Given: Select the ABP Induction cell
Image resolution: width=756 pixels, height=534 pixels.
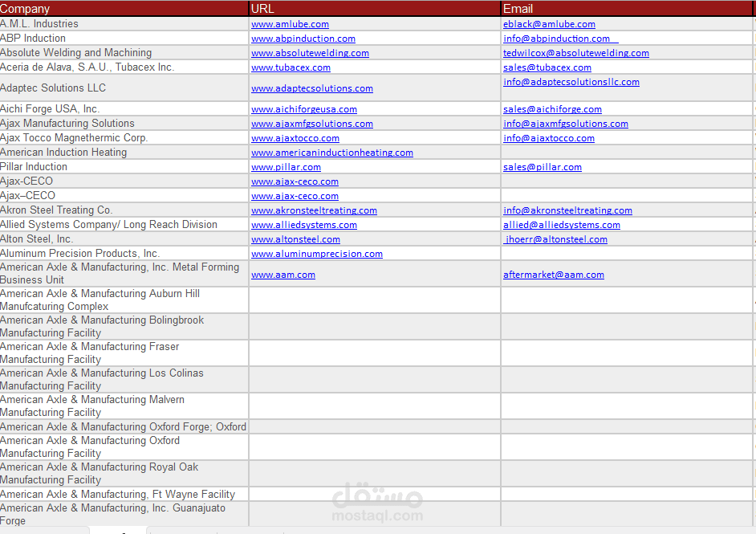Looking at the screenshot, I should (124, 39).
